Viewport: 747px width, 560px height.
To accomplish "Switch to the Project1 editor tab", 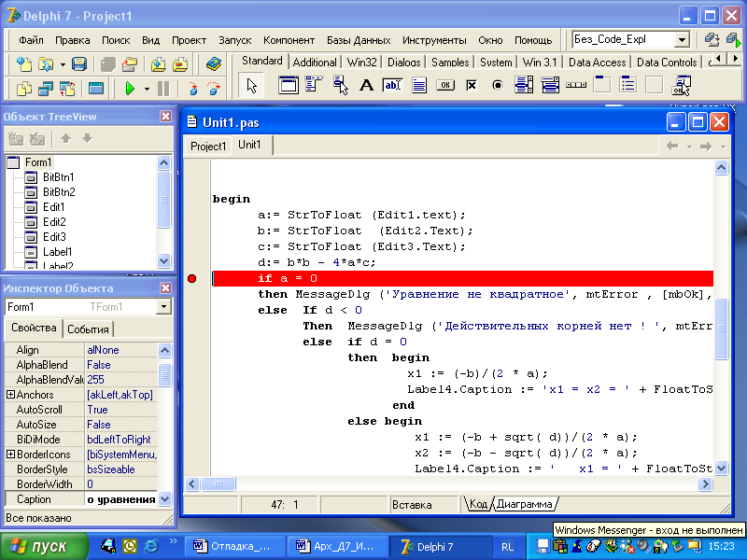I will (208, 147).
